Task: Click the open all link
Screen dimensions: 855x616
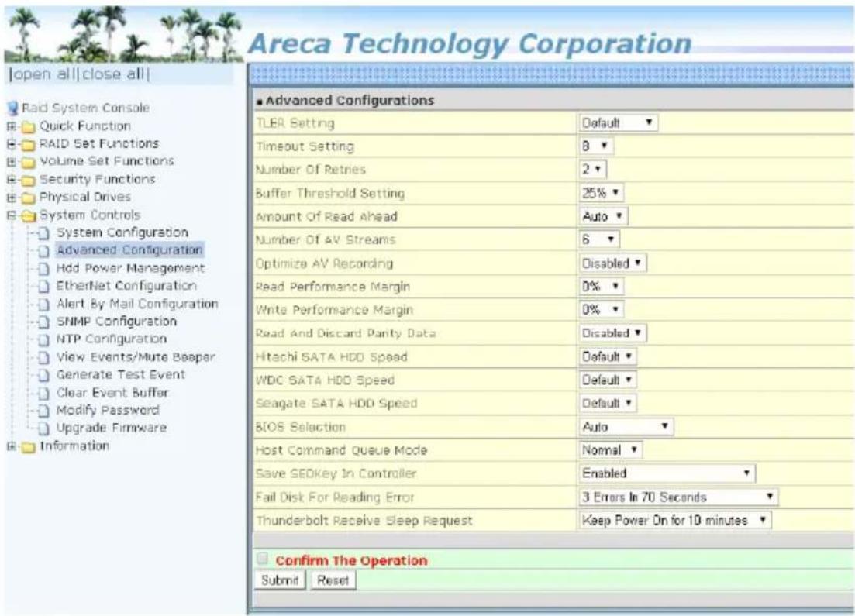Action: 44,74
